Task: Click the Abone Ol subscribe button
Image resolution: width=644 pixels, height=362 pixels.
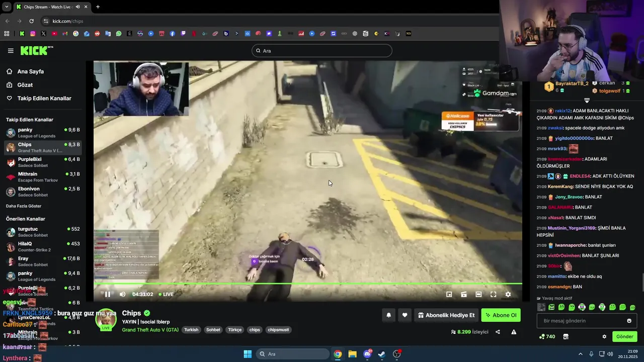Action: [x=501, y=315]
